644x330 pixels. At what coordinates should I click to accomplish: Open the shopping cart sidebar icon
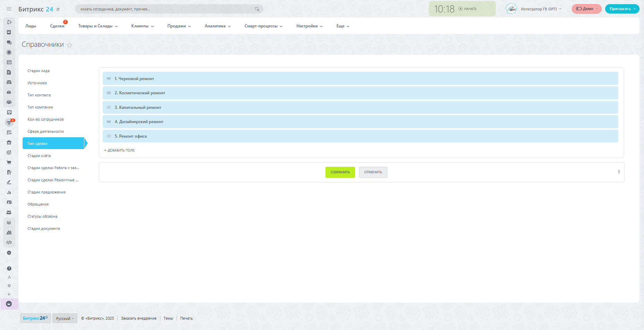pos(9,162)
